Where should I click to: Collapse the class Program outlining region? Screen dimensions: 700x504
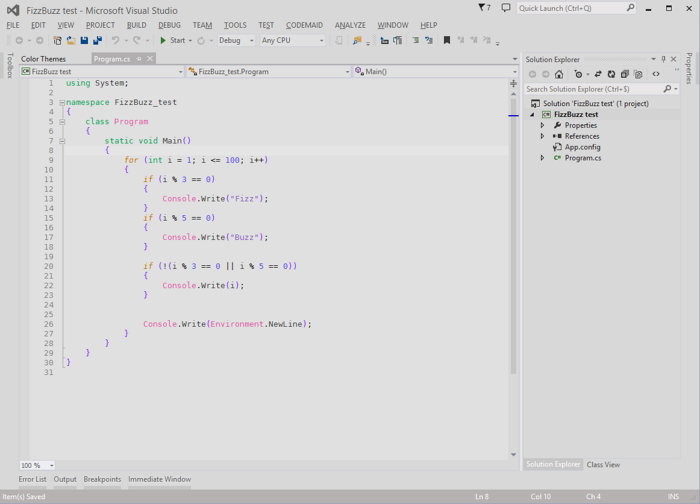click(x=62, y=121)
